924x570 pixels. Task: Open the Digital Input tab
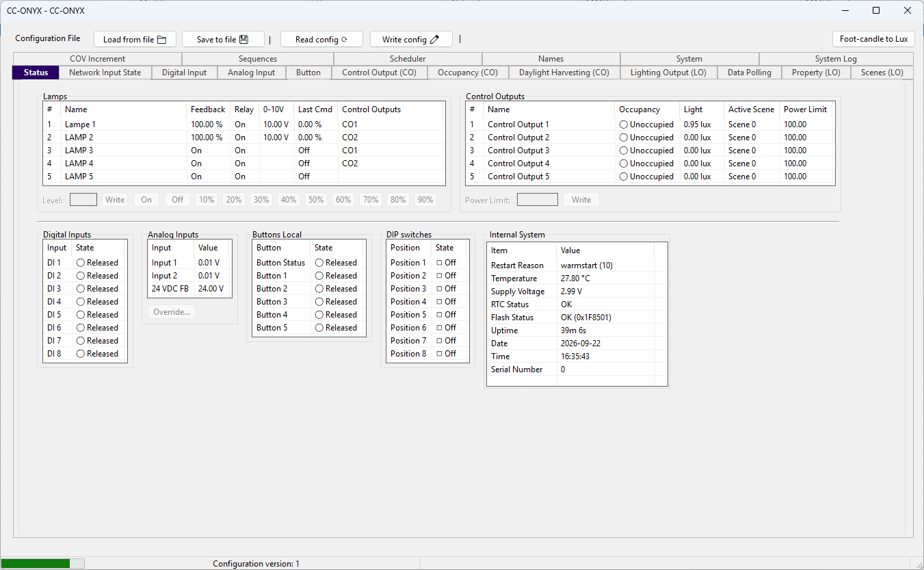[184, 73]
